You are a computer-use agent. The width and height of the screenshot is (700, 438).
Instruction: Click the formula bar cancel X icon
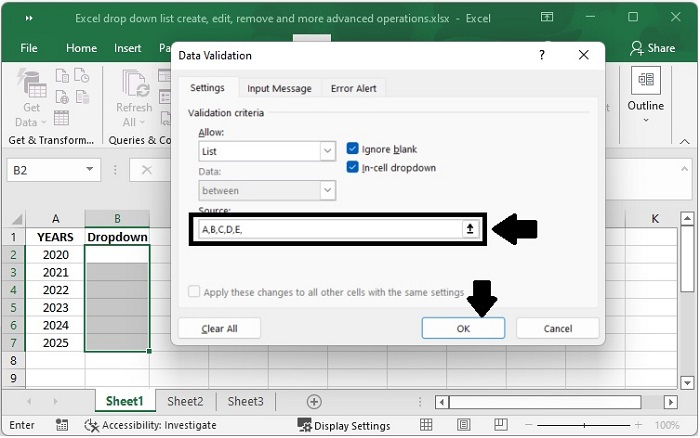(x=146, y=170)
